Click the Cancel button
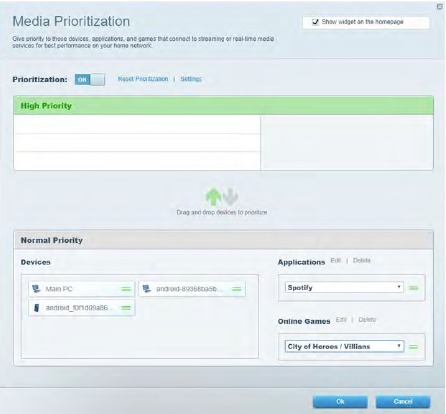 pos(403,402)
